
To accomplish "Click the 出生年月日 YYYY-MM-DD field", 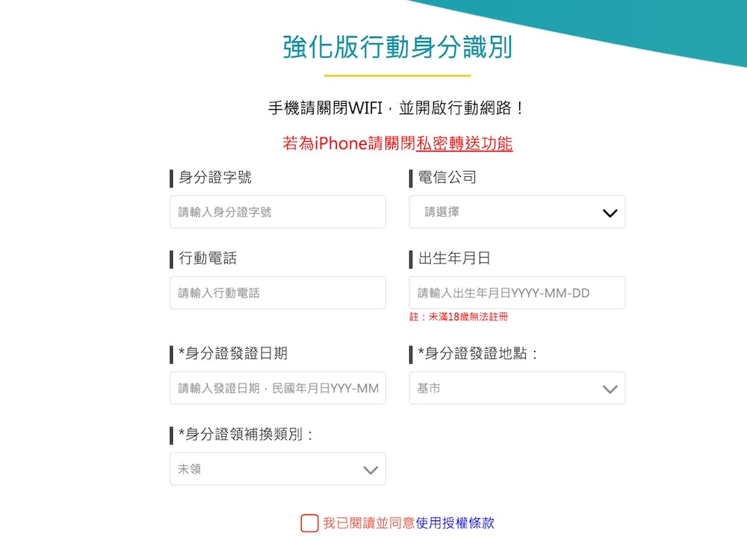I will point(516,293).
